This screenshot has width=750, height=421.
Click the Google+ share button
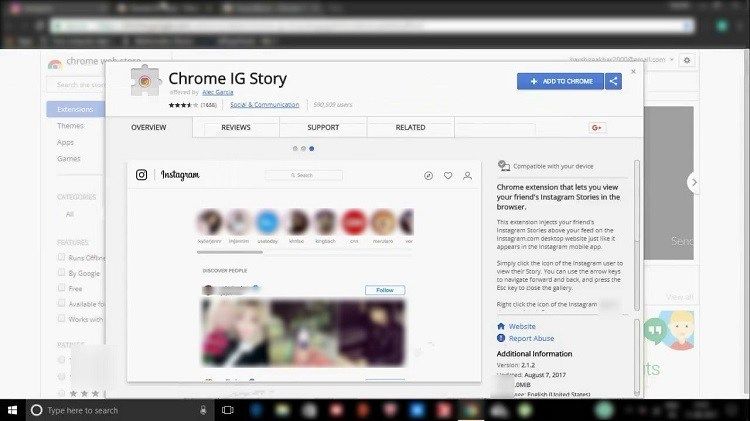point(596,128)
